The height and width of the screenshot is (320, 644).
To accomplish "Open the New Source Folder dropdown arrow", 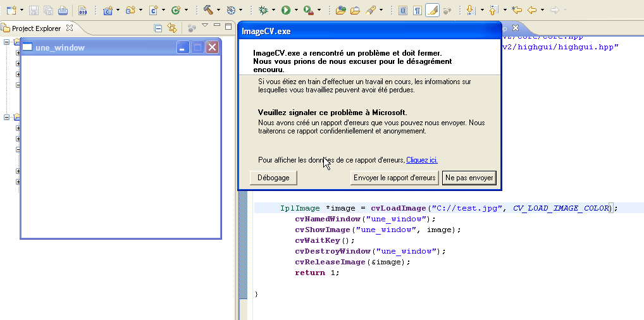I will click(141, 10).
